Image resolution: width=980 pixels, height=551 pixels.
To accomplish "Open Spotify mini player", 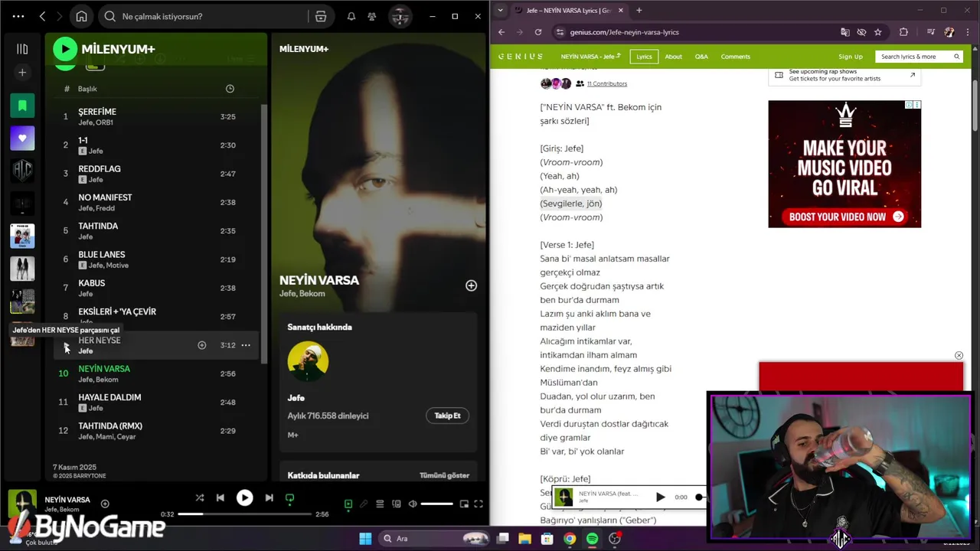I will pyautogui.click(x=464, y=504).
